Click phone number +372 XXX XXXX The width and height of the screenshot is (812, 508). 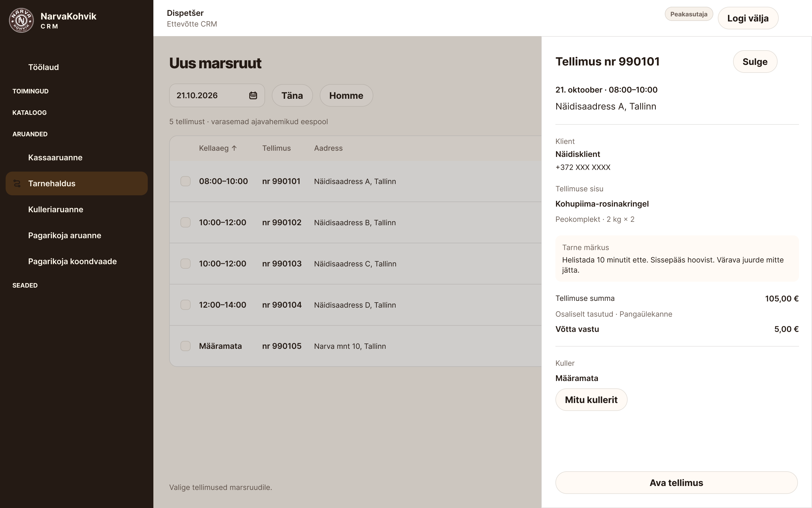pos(583,167)
